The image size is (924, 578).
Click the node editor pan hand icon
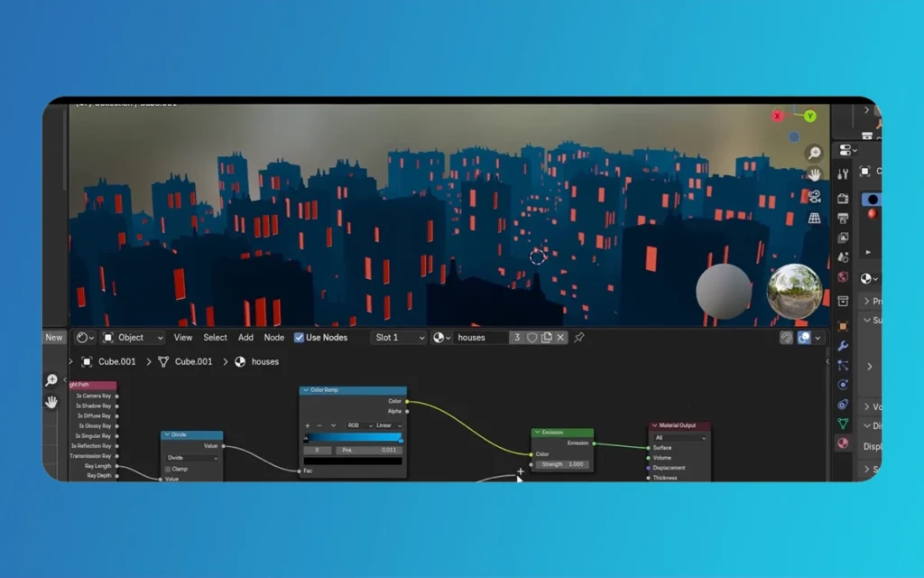pos(51,402)
